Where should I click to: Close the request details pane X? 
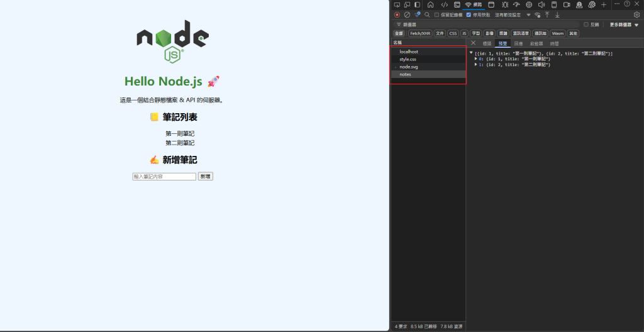click(x=473, y=43)
